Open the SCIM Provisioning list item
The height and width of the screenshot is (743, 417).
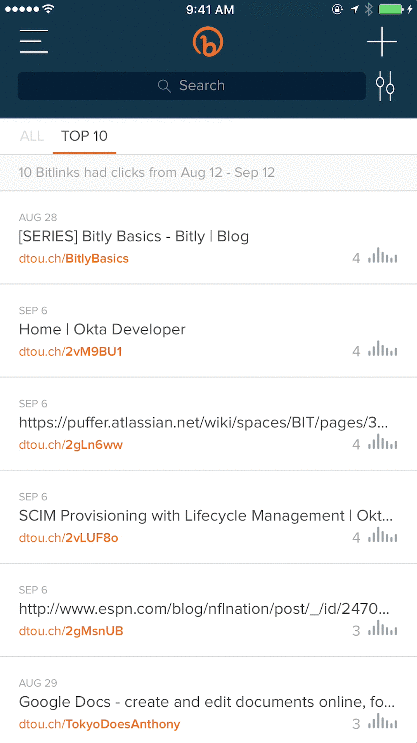pos(208,517)
